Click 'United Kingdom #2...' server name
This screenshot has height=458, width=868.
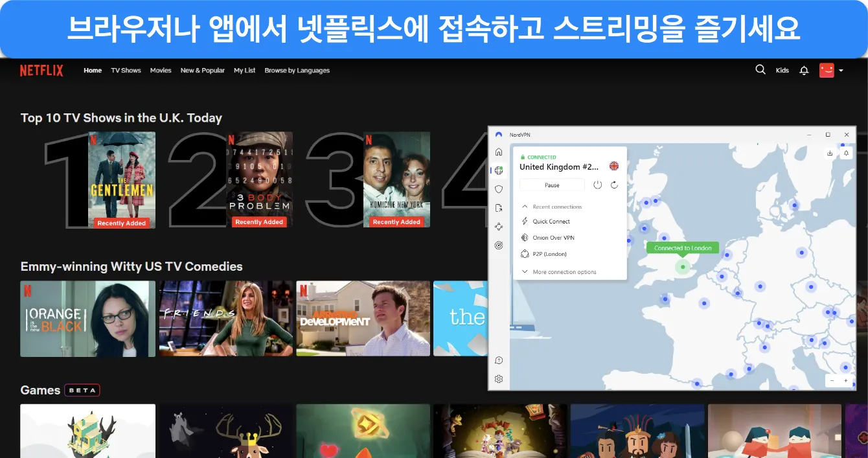559,166
